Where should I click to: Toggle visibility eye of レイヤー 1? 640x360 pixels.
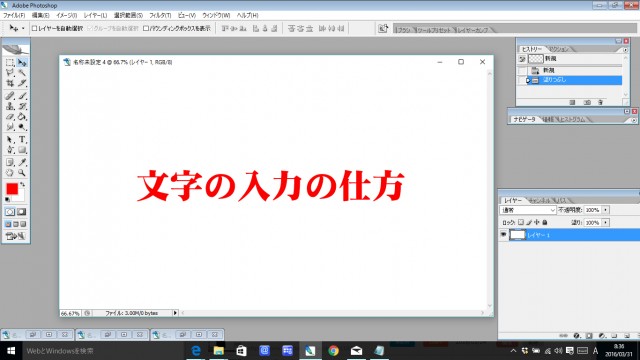pos(503,235)
